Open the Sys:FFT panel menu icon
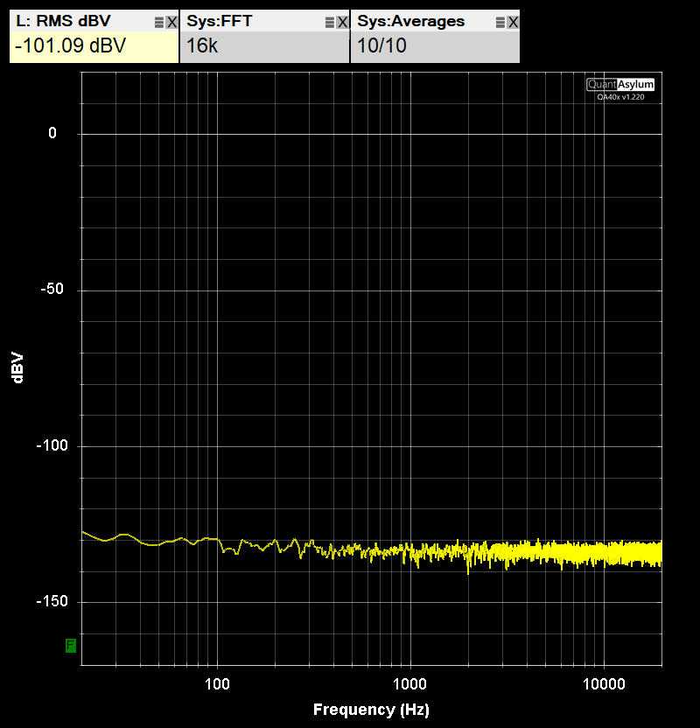Screen dimensions: 700x728 pos(330,22)
